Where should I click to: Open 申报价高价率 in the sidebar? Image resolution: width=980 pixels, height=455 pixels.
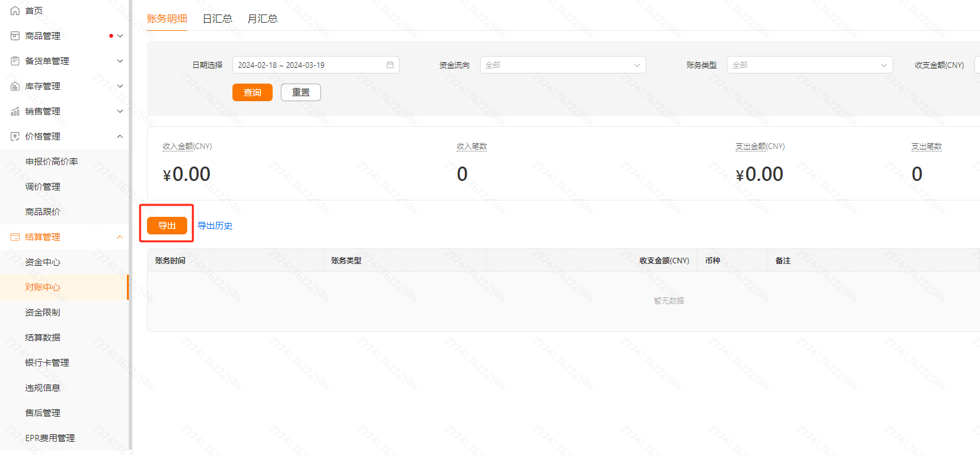(x=52, y=162)
